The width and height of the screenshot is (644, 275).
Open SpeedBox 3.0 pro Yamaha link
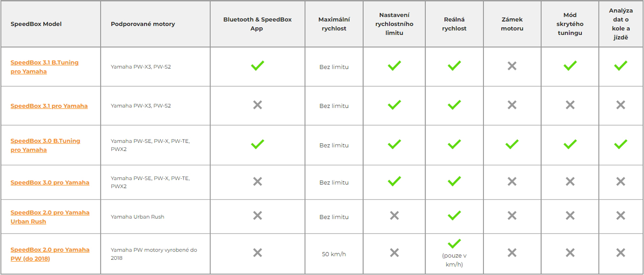50,182
